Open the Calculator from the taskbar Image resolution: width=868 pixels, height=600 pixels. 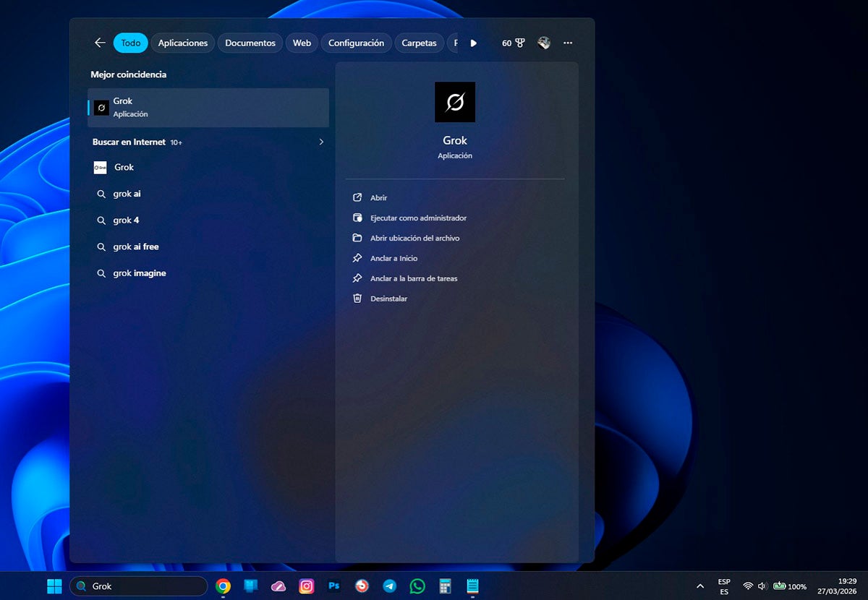tap(444, 586)
